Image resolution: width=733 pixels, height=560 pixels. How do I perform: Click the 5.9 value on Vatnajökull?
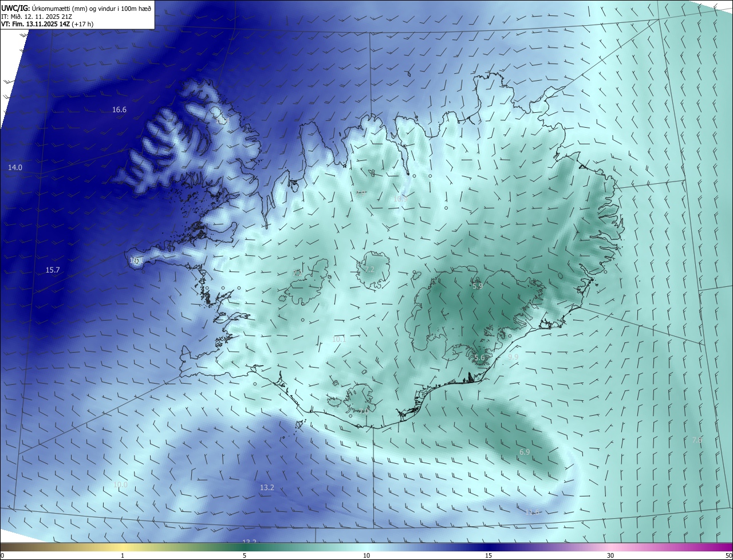[x=478, y=285]
